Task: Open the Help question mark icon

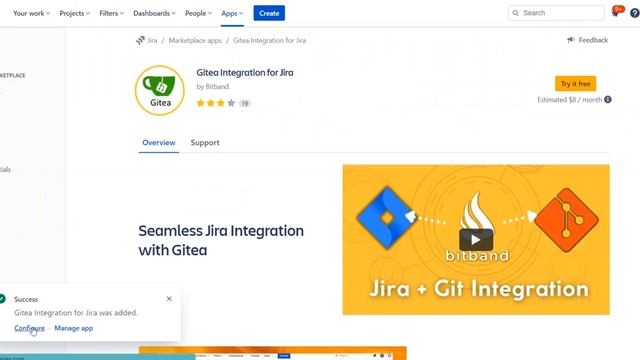Action: pos(635,13)
